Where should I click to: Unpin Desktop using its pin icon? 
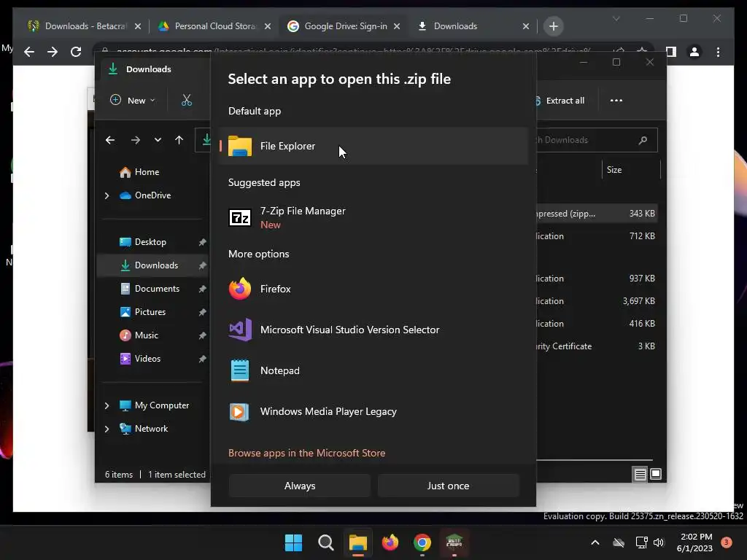(x=202, y=242)
